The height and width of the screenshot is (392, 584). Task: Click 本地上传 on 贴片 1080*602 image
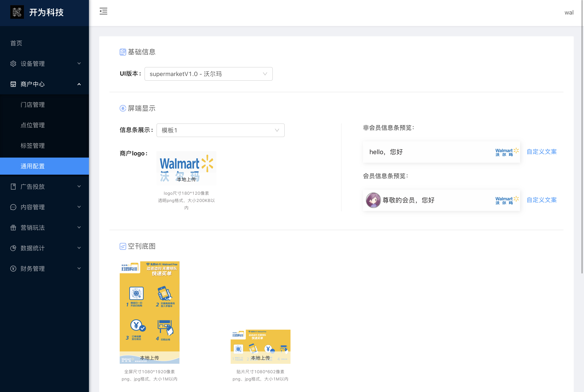point(260,358)
